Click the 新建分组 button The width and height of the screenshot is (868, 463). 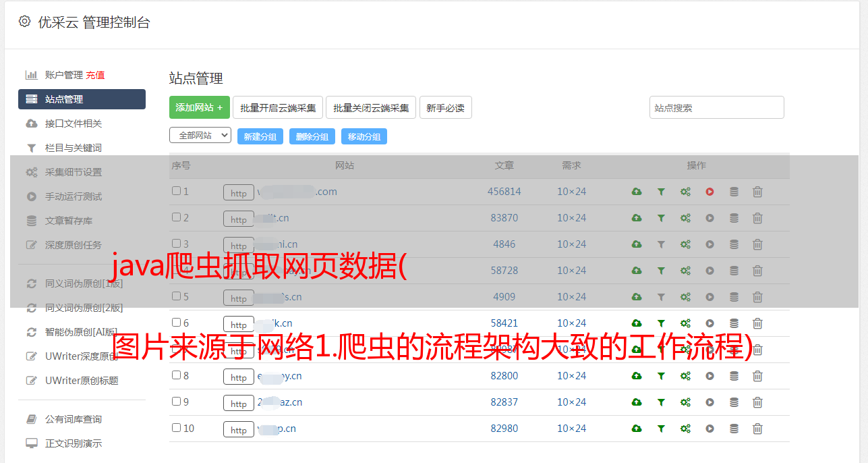pos(260,136)
